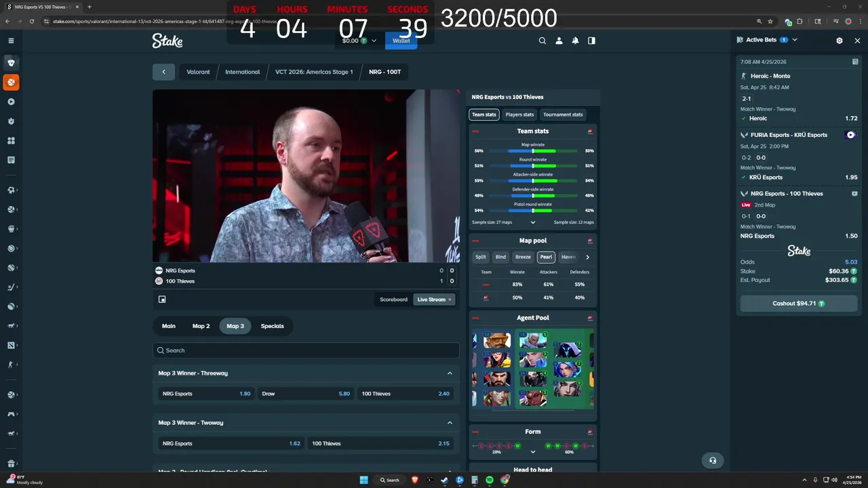Image resolution: width=868 pixels, height=488 pixels.
Task: Click the live stream video
Action: point(306,176)
